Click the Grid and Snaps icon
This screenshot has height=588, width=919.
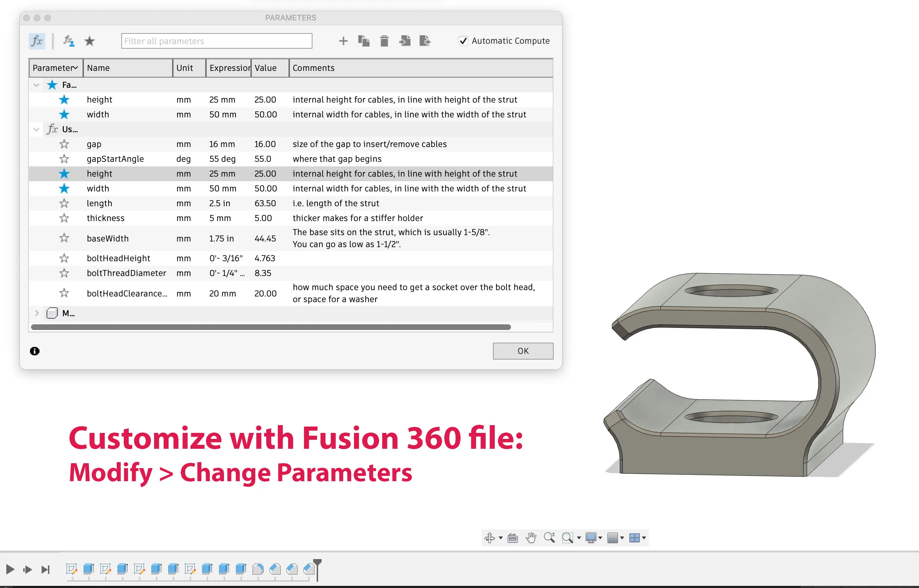613,538
